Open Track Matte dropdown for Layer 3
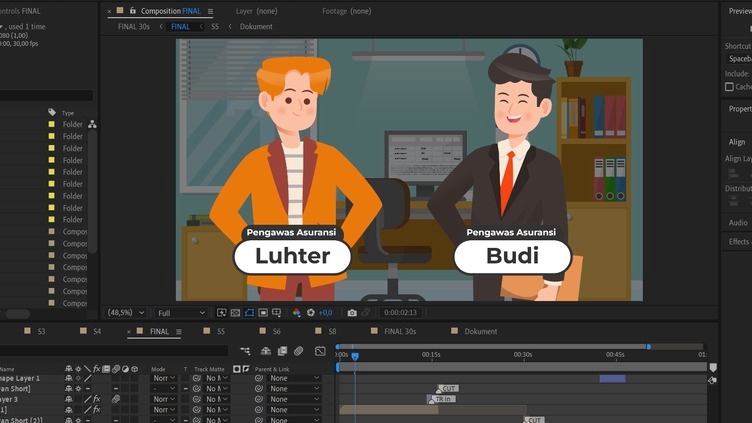The width and height of the screenshot is (752, 423). coord(217,399)
